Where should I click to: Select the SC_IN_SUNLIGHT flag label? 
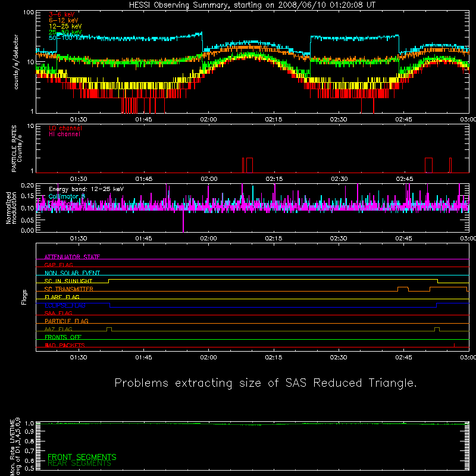pyautogui.click(x=68, y=281)
